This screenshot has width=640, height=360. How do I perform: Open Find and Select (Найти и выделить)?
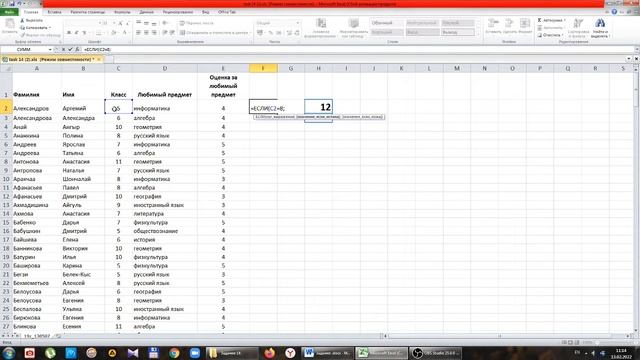point(600,28)
